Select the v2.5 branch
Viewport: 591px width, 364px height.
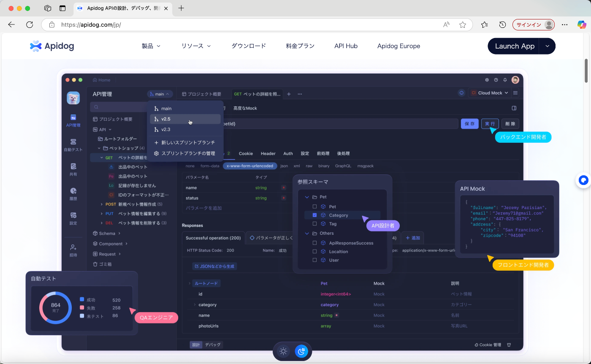click(x=185, y=119)
